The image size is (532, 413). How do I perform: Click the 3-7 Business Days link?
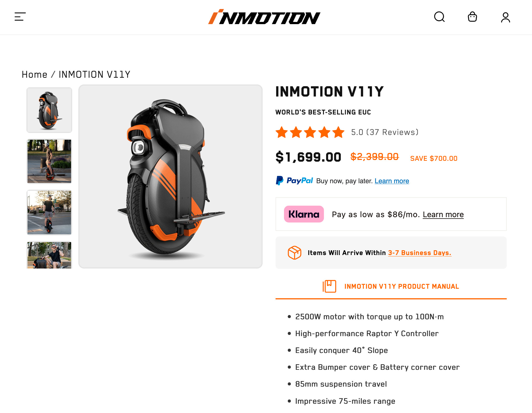point(419,253)
